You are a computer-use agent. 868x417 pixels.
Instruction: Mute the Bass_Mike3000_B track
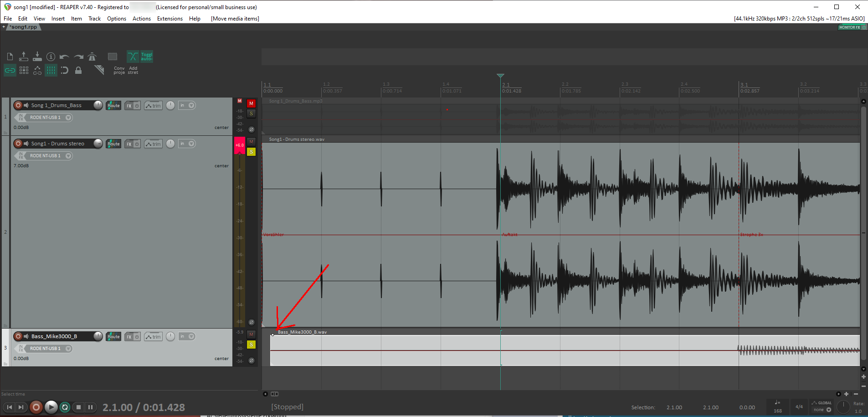(x=251, y=335)
